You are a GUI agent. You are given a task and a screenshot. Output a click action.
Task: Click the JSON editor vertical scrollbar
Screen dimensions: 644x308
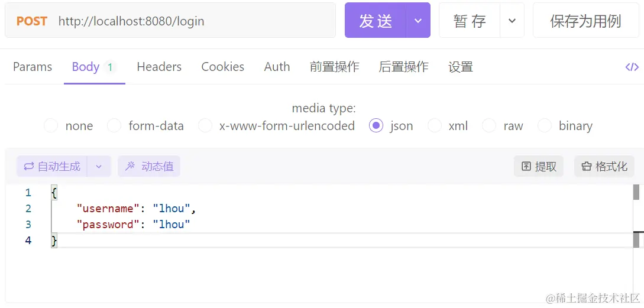(636, 193)
